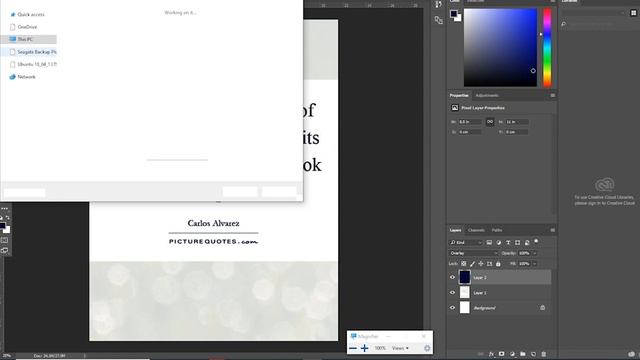640x360 pixels.
Task: Filter layers by pixel layers icon
Action: click(x=489, y=242)
